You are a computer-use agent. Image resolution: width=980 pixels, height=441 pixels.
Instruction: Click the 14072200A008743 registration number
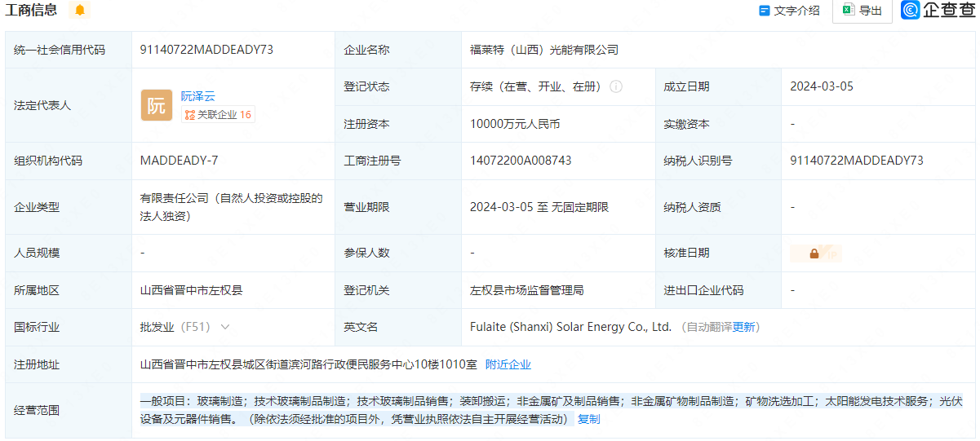[x=521, y=161]
